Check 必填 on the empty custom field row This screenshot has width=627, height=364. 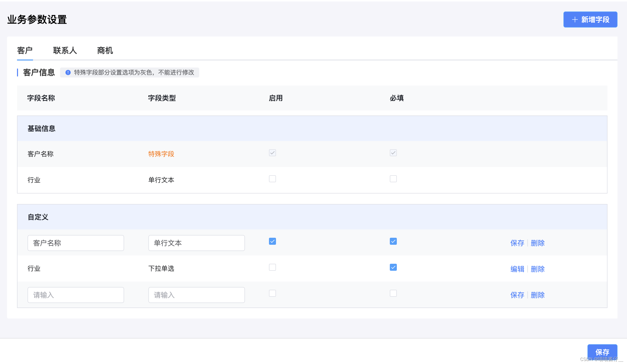click(x=393, y=293)
